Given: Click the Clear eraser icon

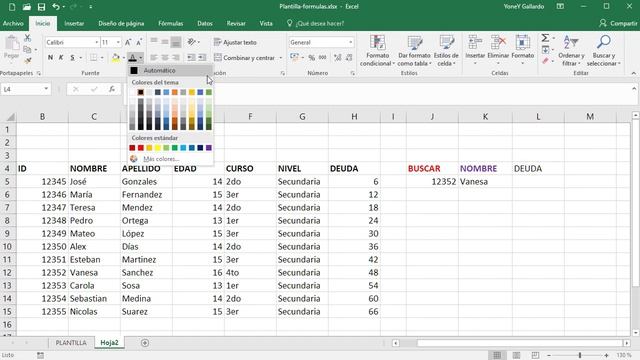Looking at the screenshot, I should pyautogui.click(x=545, y=61).
